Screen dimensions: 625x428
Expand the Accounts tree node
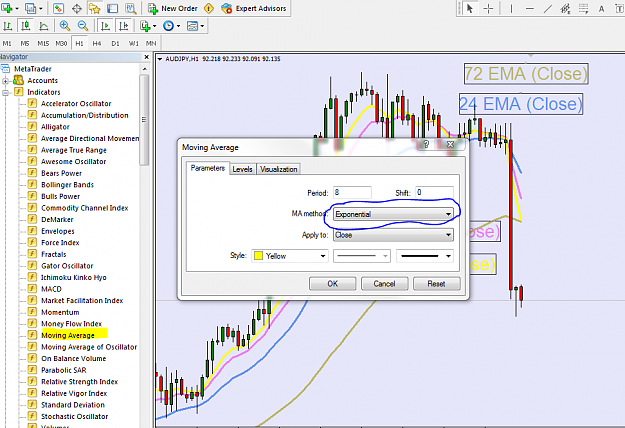tap(6, 81)
